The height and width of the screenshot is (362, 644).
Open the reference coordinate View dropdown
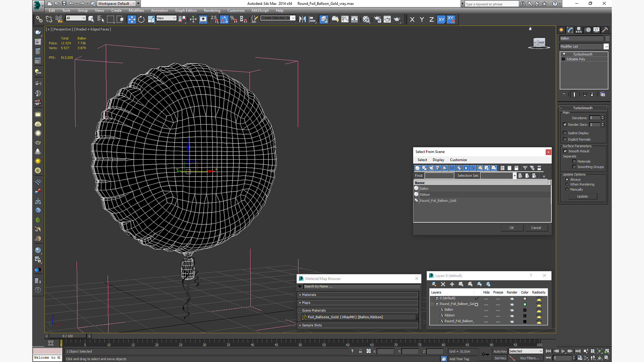(x=166, y=18)
